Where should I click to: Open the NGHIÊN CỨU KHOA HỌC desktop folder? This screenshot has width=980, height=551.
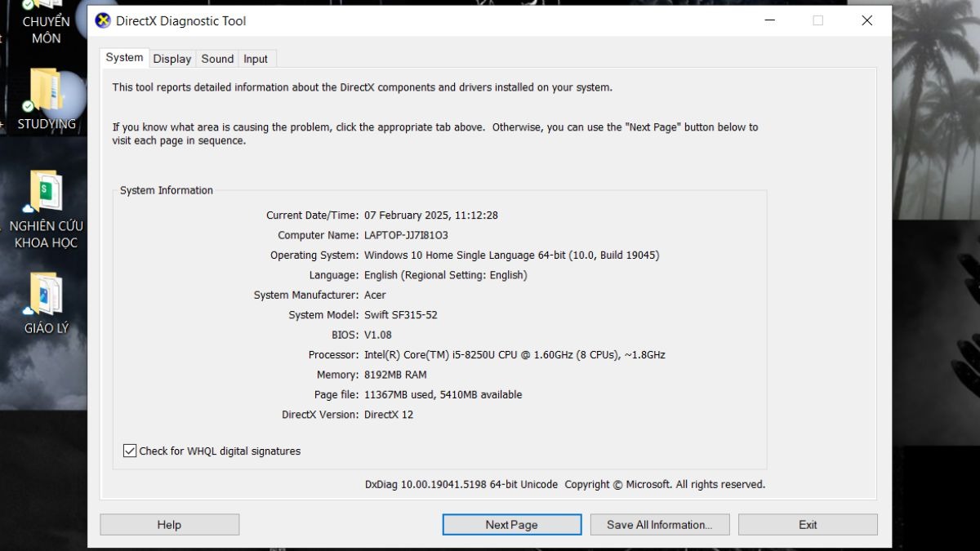point(47,210)
